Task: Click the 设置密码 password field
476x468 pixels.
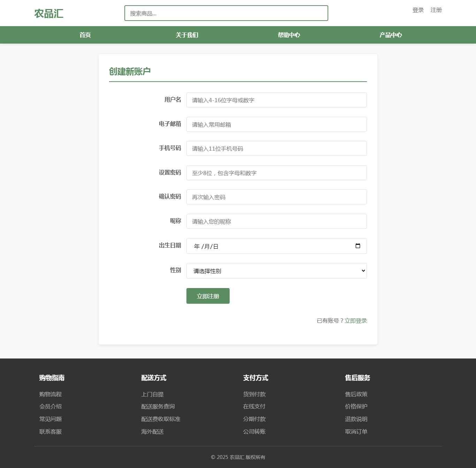Action: point(276,173)
